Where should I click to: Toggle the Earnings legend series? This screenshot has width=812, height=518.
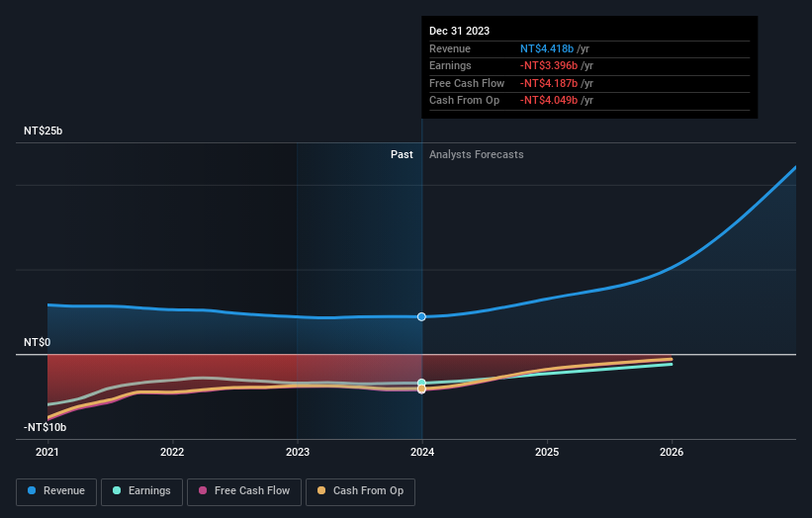(x=141, y=491)
